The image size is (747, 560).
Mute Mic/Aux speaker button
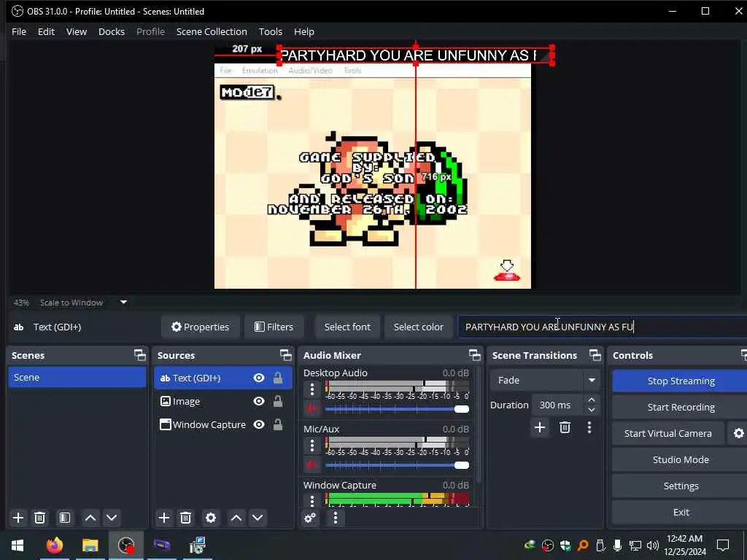tap(312, 464)
